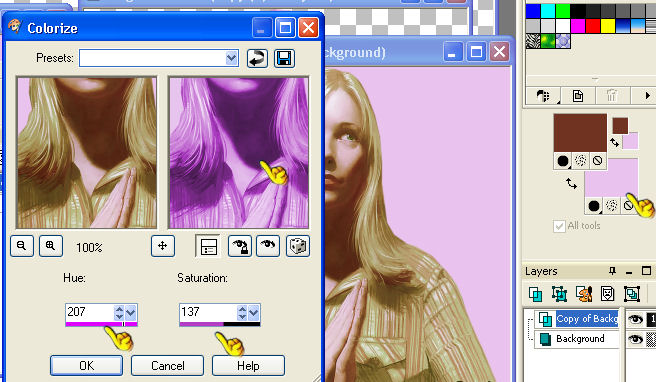Pick the white swatch
Screen dimensions: 656x382
563,26
